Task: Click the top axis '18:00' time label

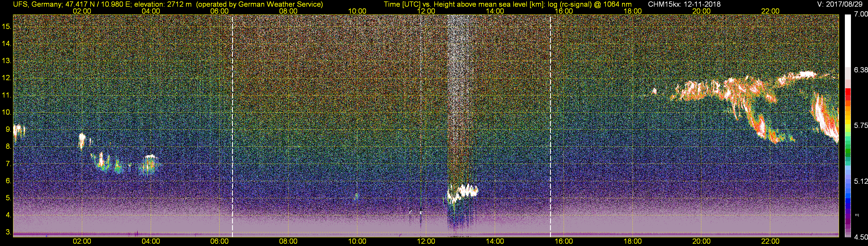Action: coord(632,11)
